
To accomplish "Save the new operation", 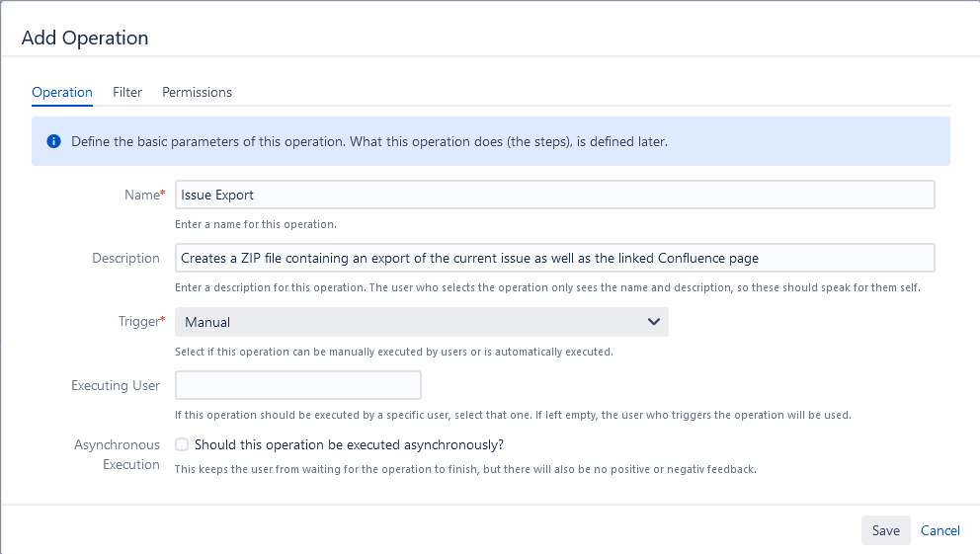I will pos(885,530).
